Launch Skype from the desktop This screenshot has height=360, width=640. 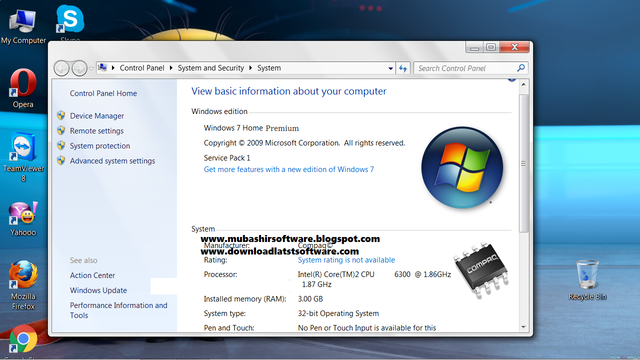pos(70,22)
